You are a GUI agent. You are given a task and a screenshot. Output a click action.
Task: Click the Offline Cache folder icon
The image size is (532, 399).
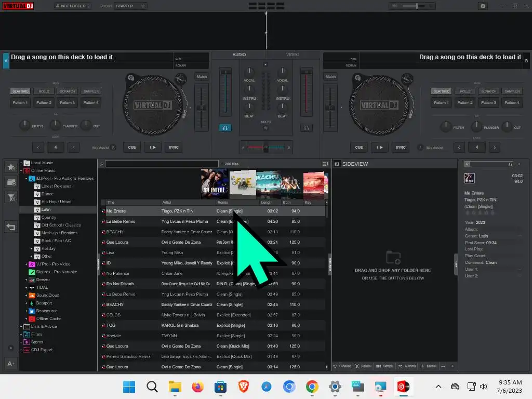32,319
